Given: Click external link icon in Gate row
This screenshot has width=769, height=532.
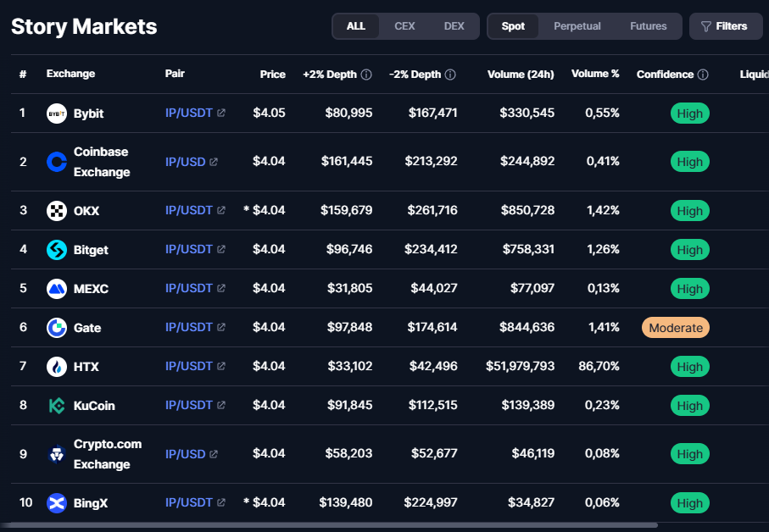Looking at the screenshot, I should [221, 327].
